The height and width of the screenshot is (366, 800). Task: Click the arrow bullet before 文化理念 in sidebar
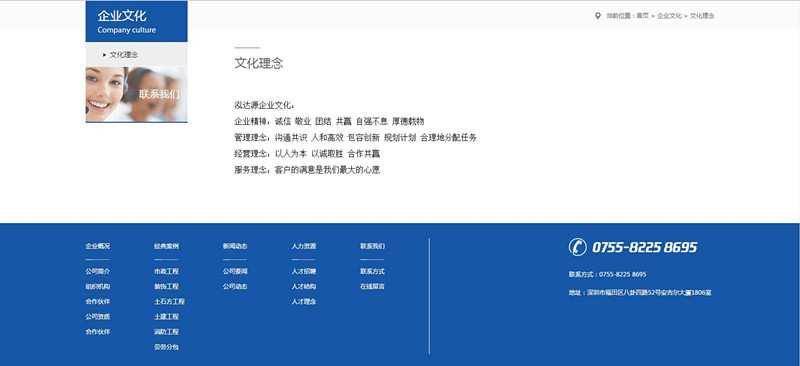(105, 55)
